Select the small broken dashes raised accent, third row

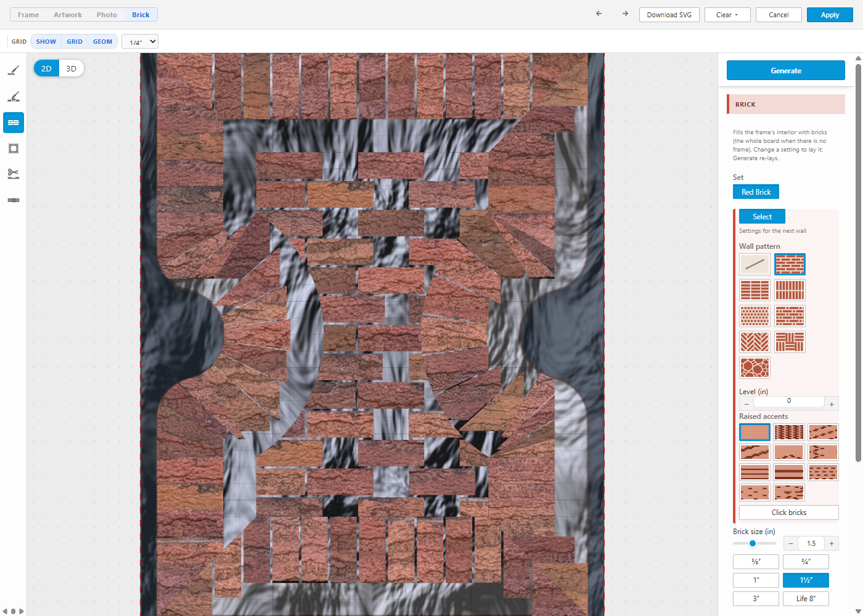[x=823, y=472]
